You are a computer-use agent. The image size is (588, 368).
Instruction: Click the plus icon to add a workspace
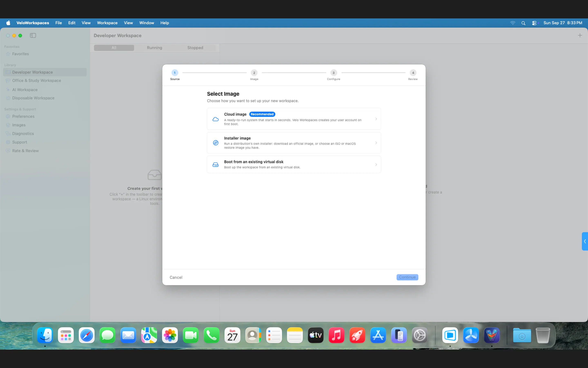pyautogui.click(x=580, y=36)
